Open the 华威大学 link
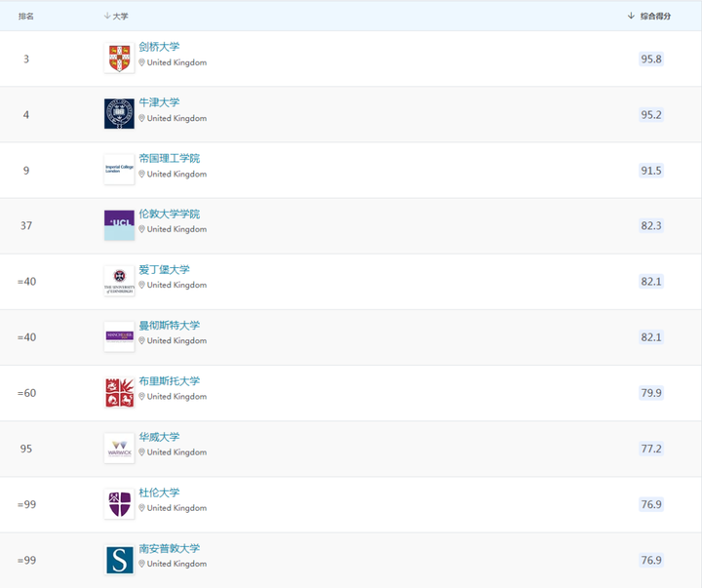The image size is (702, 588). [x=159, y=437]
